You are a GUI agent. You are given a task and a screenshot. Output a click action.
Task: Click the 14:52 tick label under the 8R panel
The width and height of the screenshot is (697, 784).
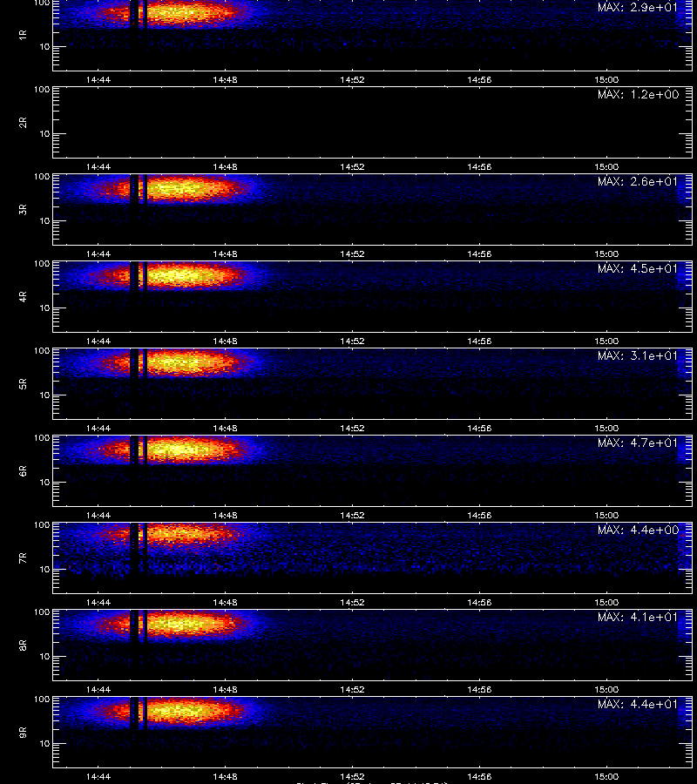point(352,690)
